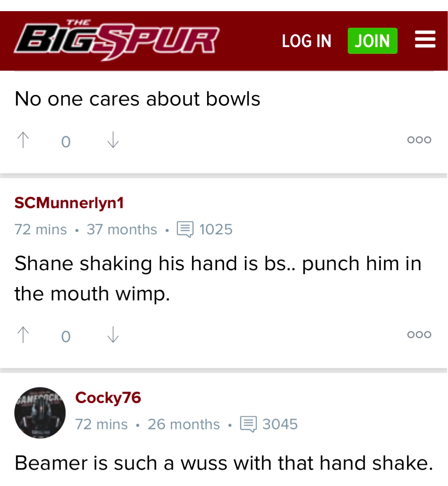The image size is (448, 486).
Task: Click the "72 mins" timestamp on SCMunnerlyn1's post
Action: pyautogui.click(x=41, y=230)
